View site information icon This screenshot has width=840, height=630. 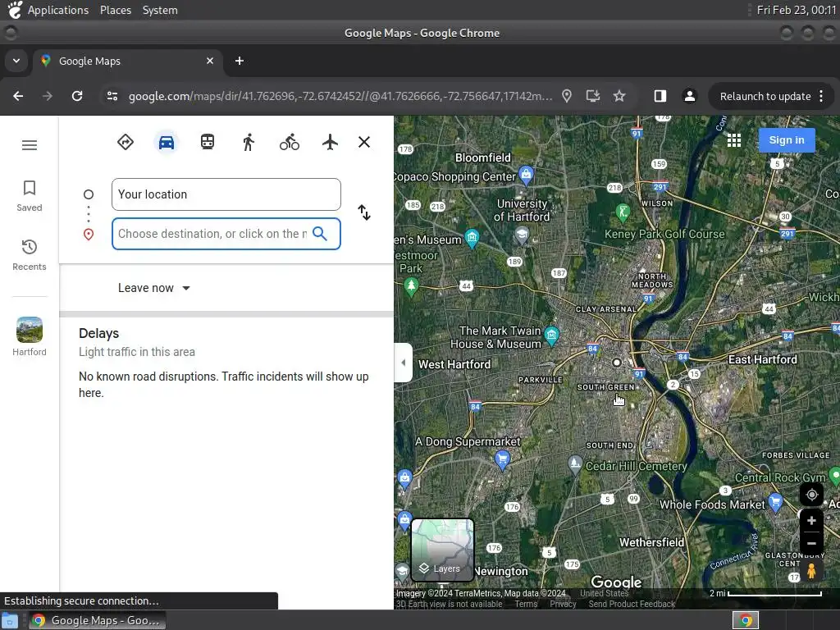pyautogui.click(x=112, y=96)
